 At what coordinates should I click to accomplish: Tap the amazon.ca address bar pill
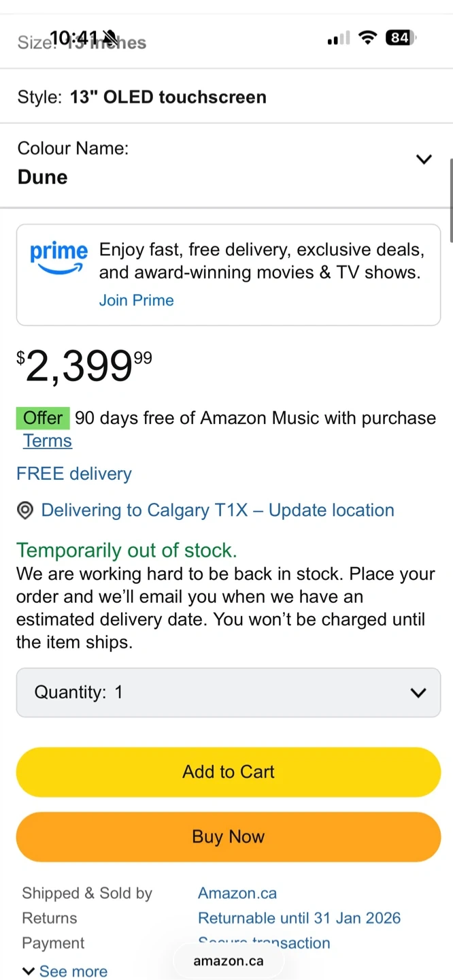point(228,961)
